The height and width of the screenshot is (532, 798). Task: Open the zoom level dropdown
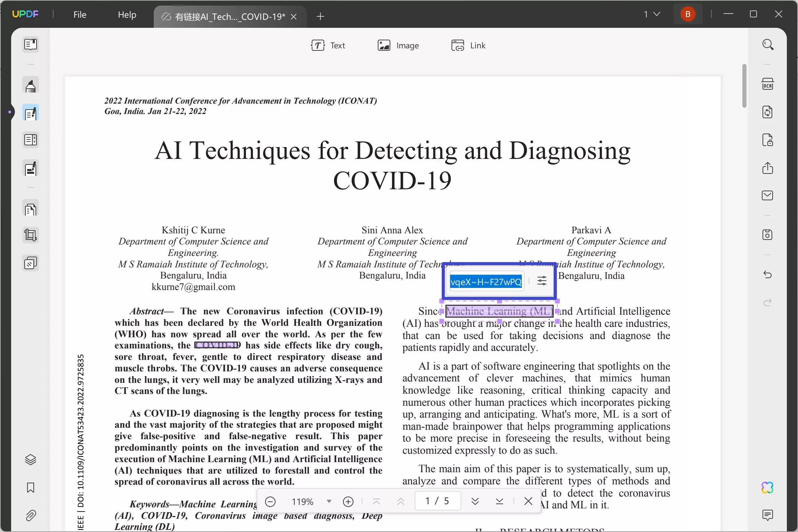tap(328, 501)
